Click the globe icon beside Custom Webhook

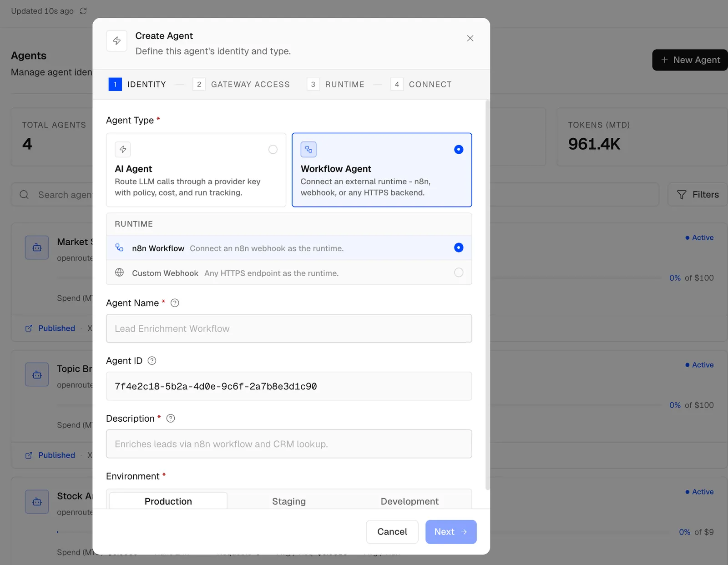click(x=119, y=272)
